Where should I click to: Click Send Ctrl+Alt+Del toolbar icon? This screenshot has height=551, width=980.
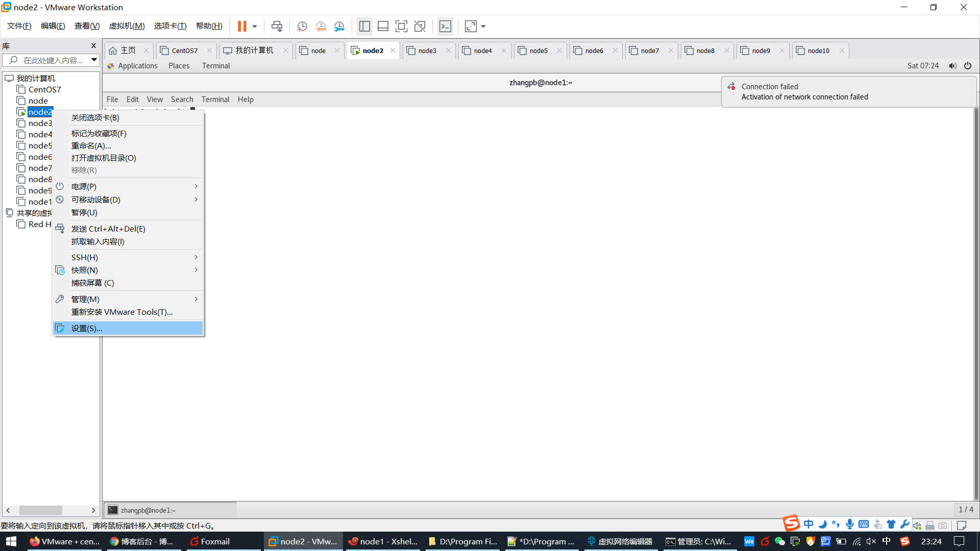(x=277, y=27)
